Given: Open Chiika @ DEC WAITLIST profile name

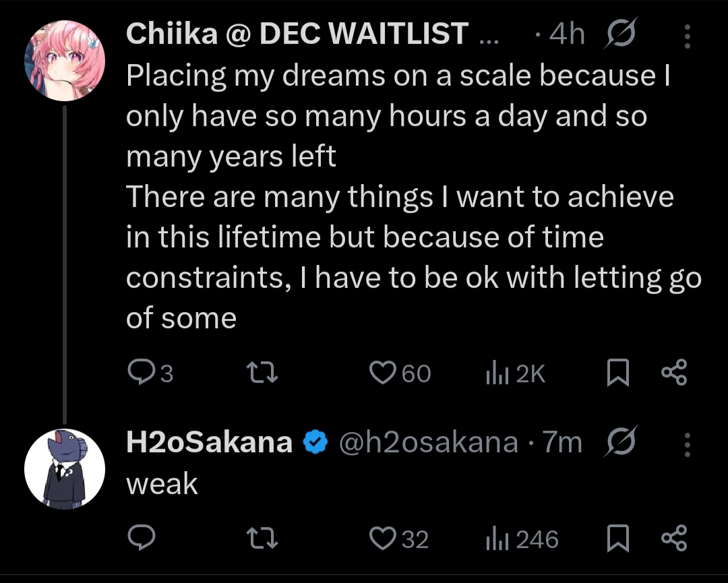Looking at the screenshot, I should 297,34.
